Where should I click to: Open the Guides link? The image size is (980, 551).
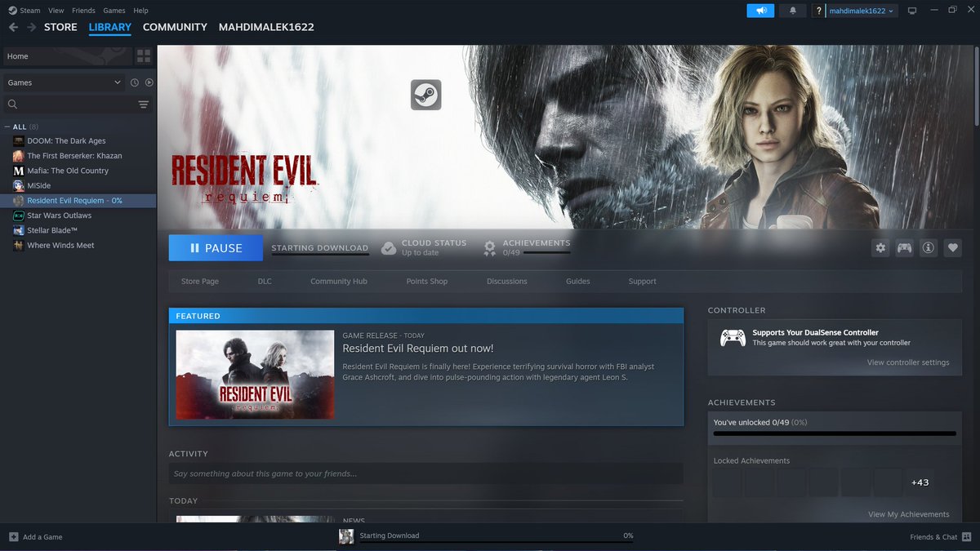pos(578,282)
